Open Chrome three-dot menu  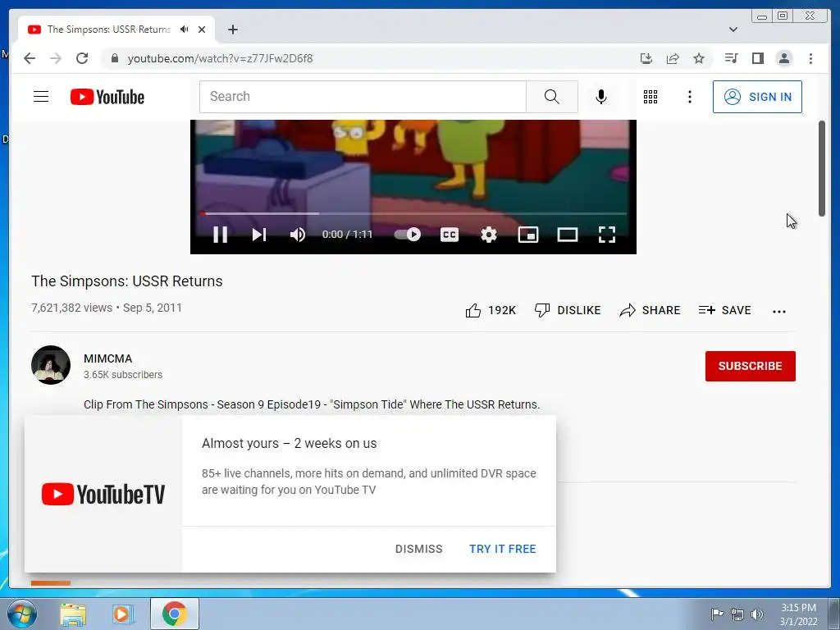[810, 58]
